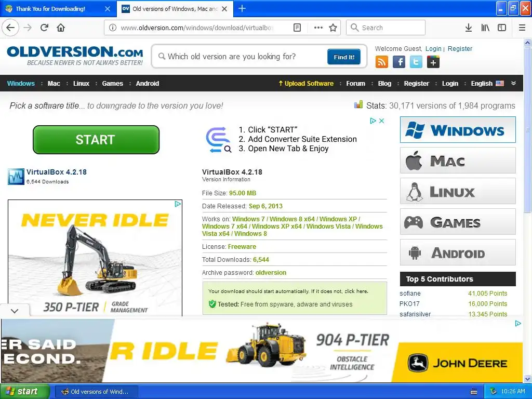This screenshot has width=532, height=399.
Task: Click the VirtualBox 4.2.18 title link
Action: [56, 172]
